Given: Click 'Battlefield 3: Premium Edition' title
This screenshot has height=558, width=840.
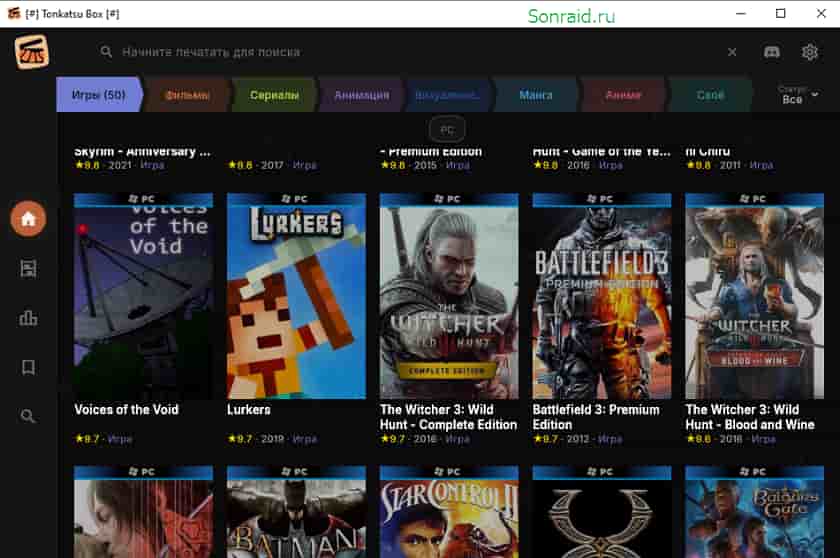Looking at the screenshot, I should coord(596,417).
